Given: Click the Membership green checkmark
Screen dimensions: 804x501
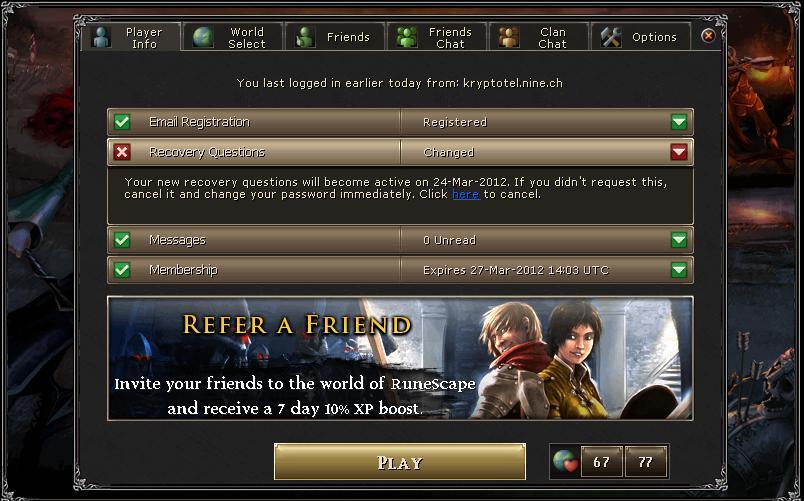Looking at the screenshot, I should (x=122, y=270).
